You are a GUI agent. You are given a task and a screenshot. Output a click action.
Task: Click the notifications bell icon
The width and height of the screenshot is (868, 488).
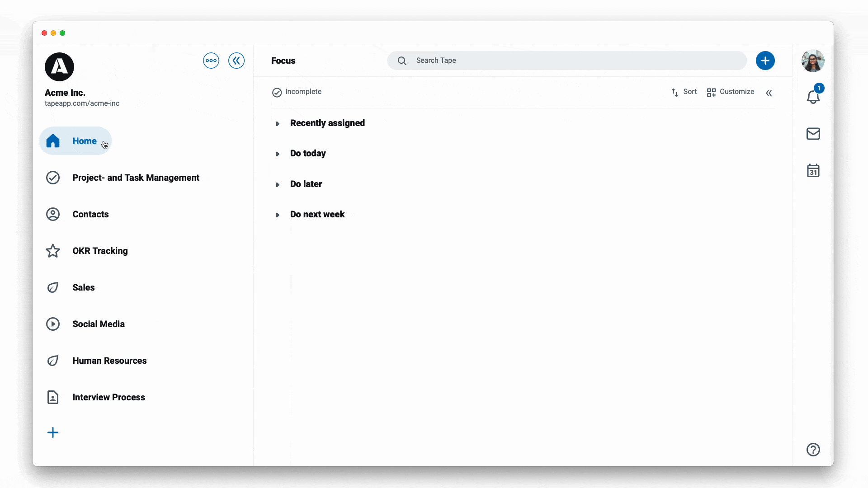812,97
